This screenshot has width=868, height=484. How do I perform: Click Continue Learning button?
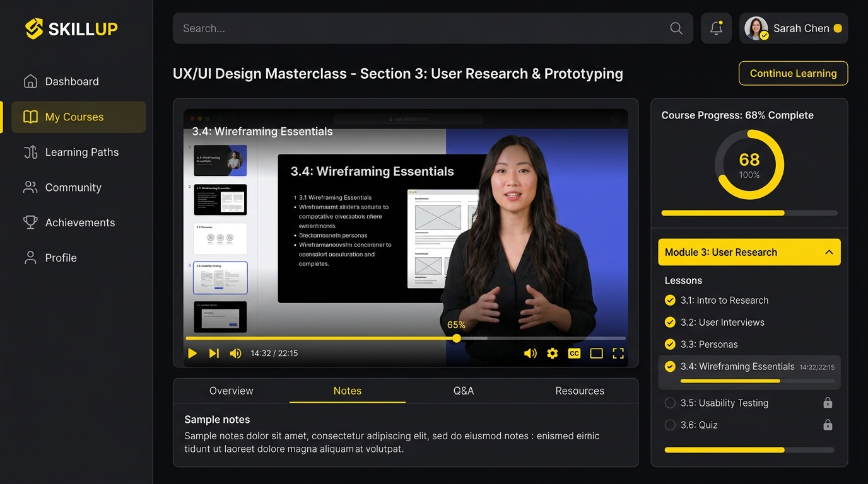pos(794,73)
